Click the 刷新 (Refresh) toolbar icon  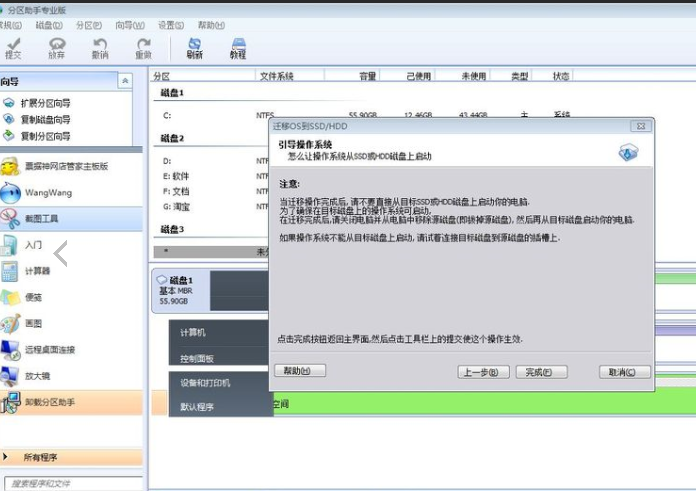pos(194,48)
